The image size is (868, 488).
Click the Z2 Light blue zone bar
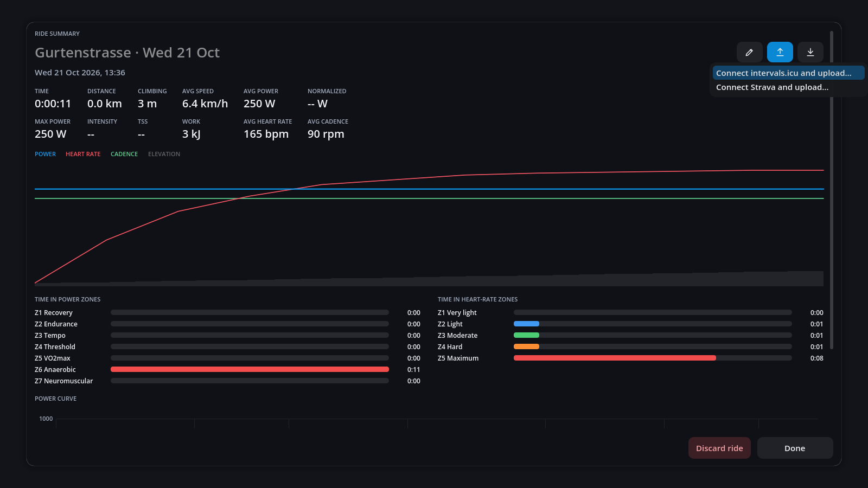click(526, 324)
